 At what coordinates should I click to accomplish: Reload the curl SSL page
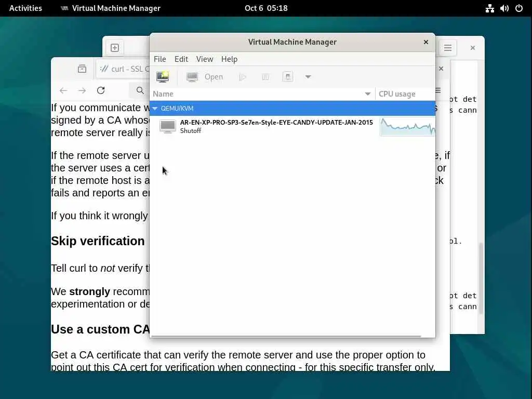click(x=101, y=90)
